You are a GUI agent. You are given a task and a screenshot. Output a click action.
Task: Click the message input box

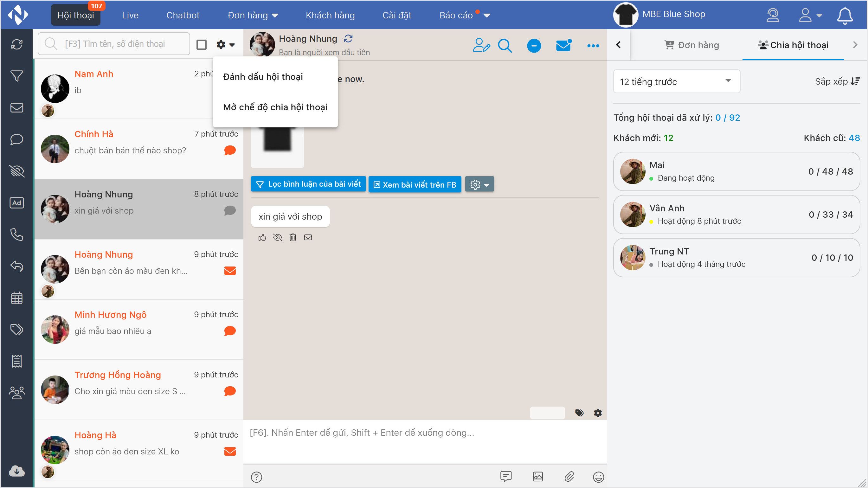(x=425, y=441)
